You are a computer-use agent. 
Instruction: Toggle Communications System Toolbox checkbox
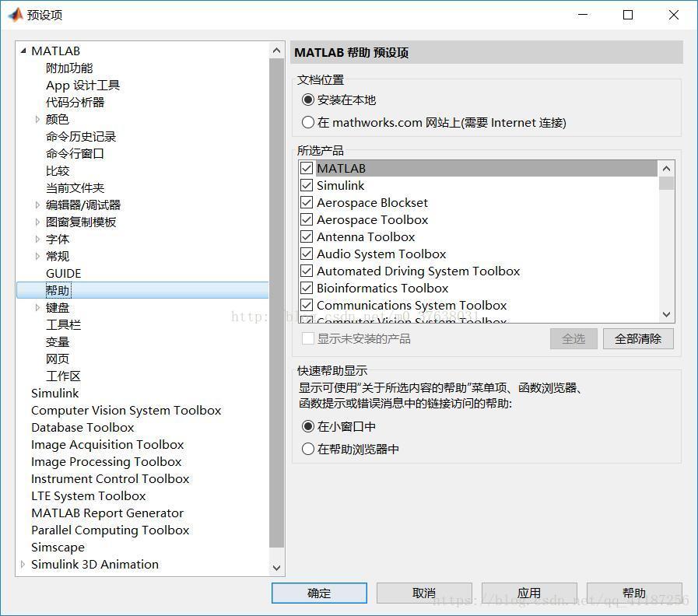[x=307, y=305]
